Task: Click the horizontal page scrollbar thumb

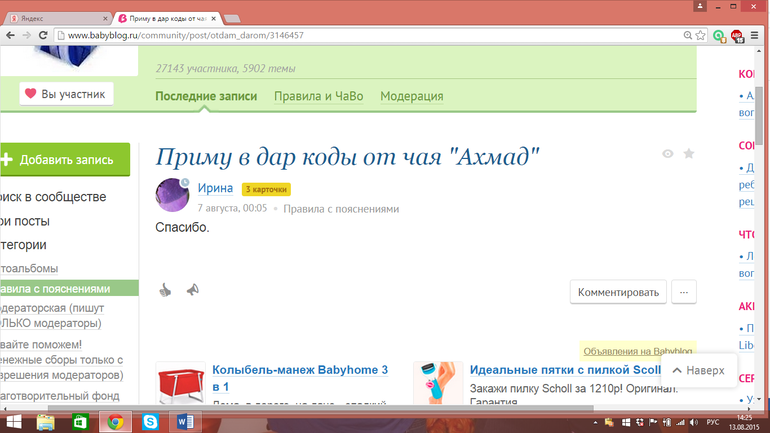Action: point(320,408)
